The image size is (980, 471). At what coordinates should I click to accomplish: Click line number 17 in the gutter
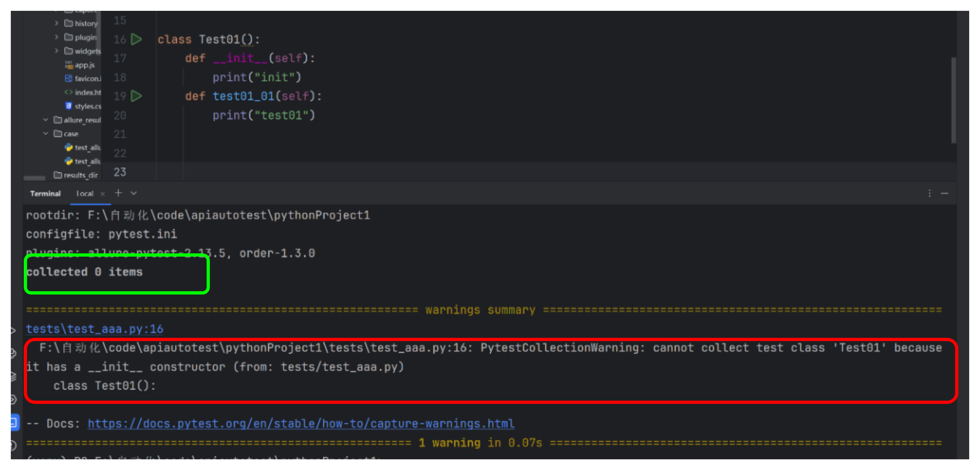click(120, 58)
